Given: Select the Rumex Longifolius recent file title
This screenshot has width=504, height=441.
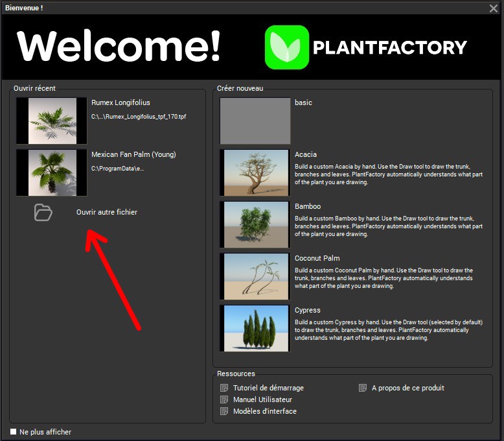Looking at the screenshot, I should pyautogui.click(x=120, y=102).
